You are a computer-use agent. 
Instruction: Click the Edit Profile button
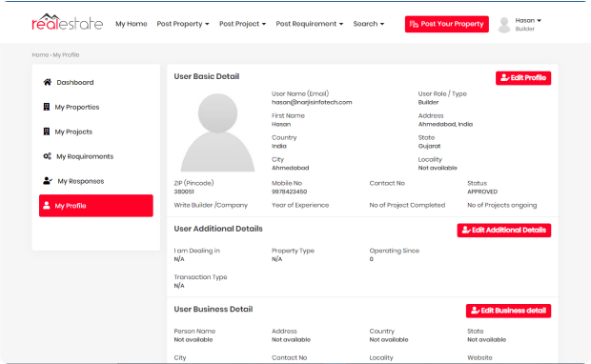click(x=523, y=78)
